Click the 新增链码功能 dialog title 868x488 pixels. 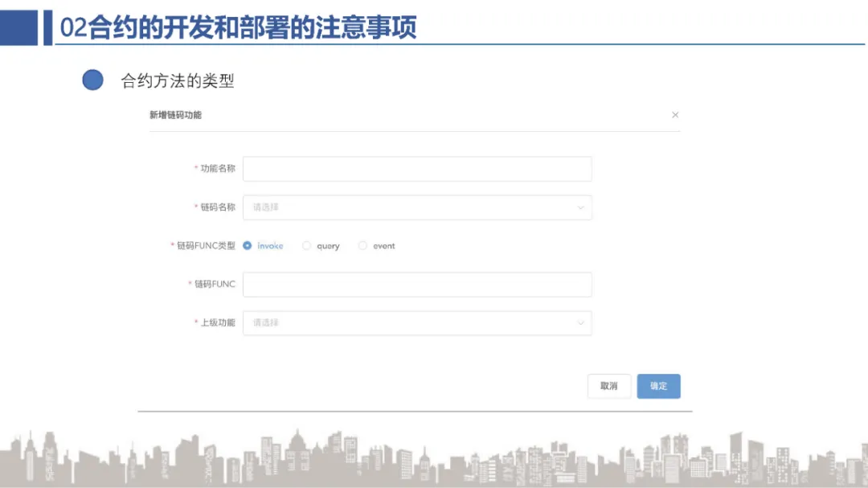coord(175,115)
